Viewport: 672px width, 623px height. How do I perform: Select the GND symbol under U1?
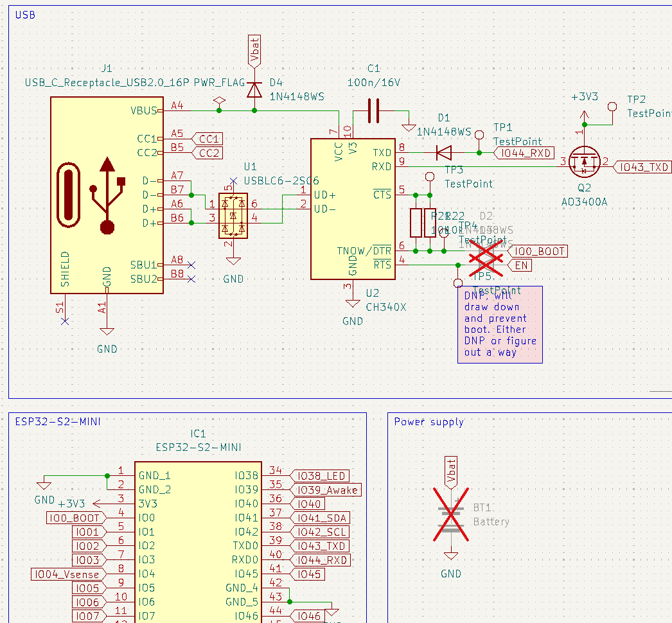[x=233, y=260]
